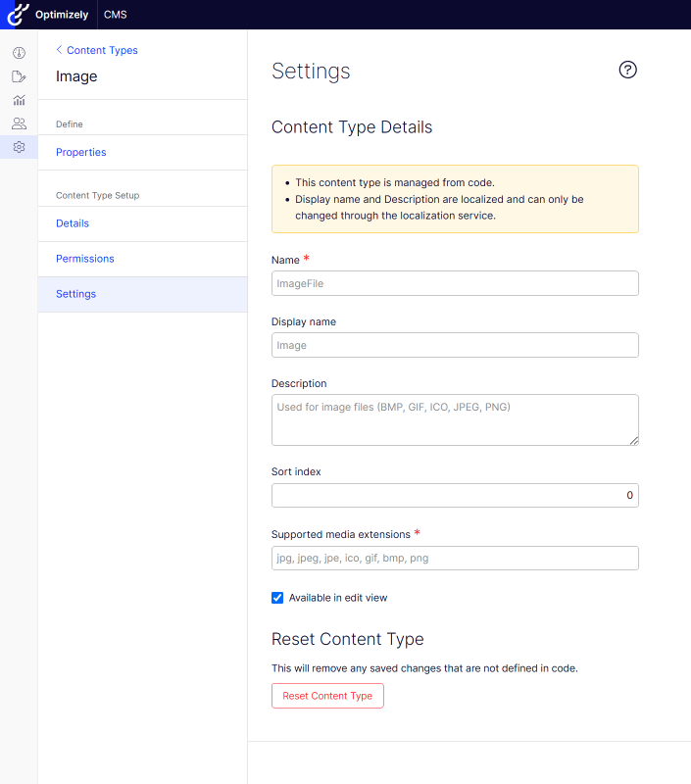The image size is (691, 784).
Task: Go back to Content Types
Action: (97, 50)
